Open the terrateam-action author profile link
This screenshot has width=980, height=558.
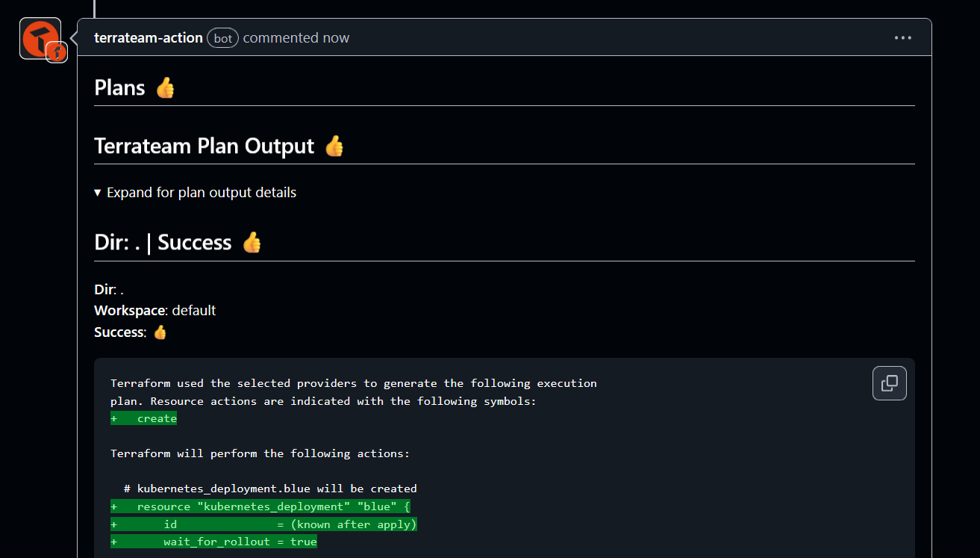coord(149,38)
